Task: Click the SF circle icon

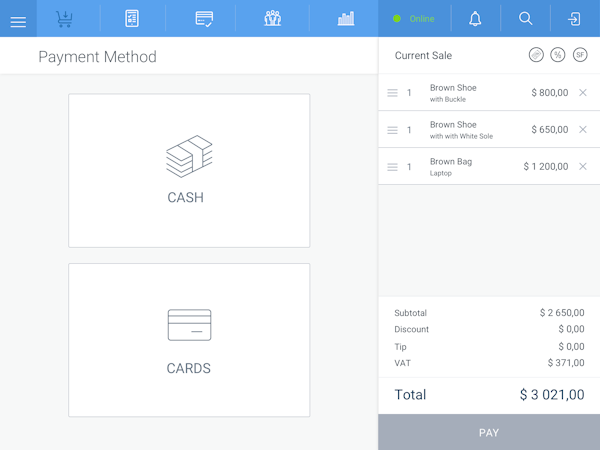Action: pos(580,55)
